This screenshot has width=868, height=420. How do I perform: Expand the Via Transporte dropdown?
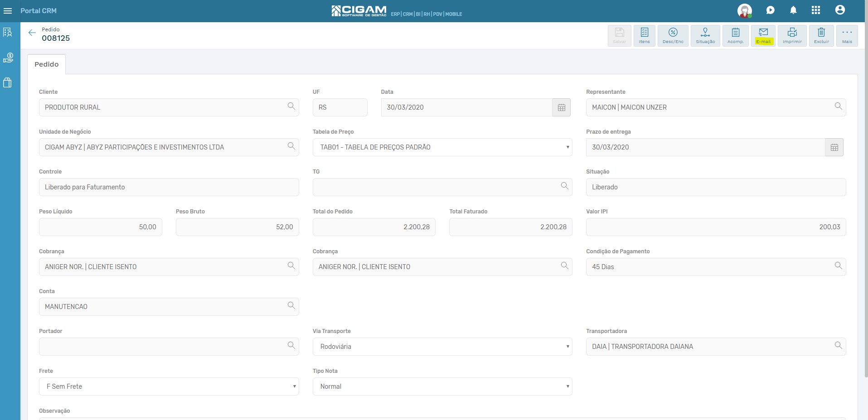tap(442, 347)
